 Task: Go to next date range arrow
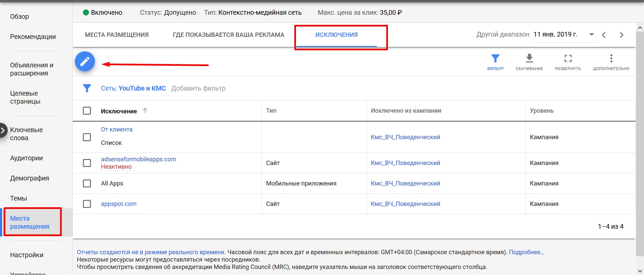tap(622, 35)
